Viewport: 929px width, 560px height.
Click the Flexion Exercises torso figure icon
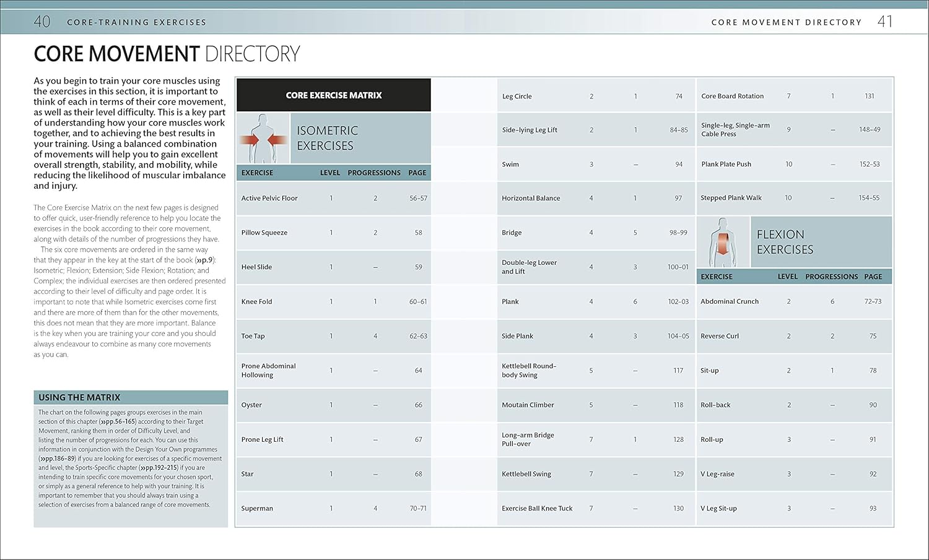click(x=723, y=242)
